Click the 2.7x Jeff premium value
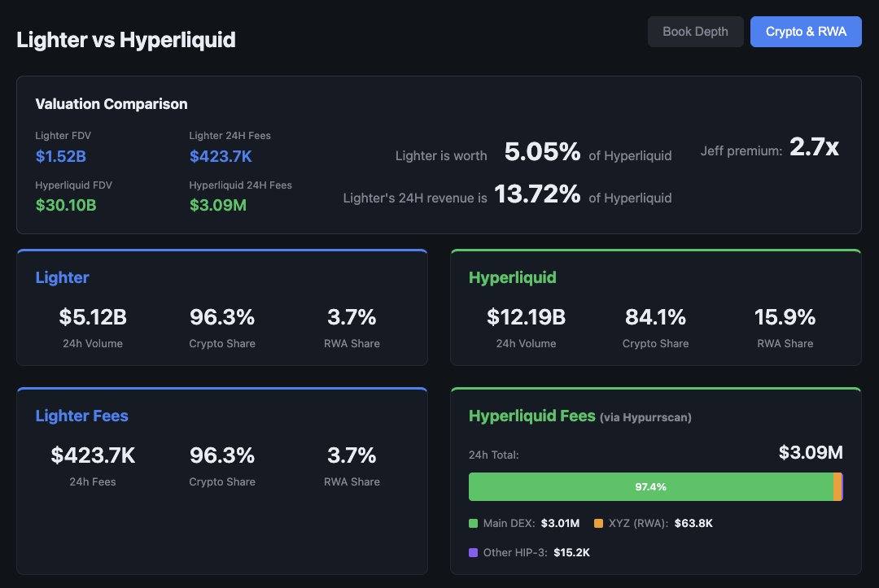Viewport: 879px width, 588px height. (814, 148)
